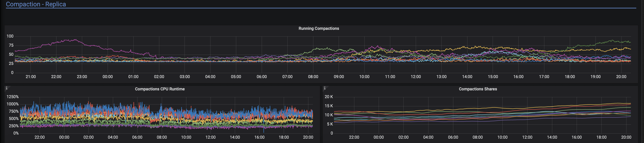The image size is (644, 143).
Task: Click the 5 K label on Compactions Shares axis
Action: (330, 124)
